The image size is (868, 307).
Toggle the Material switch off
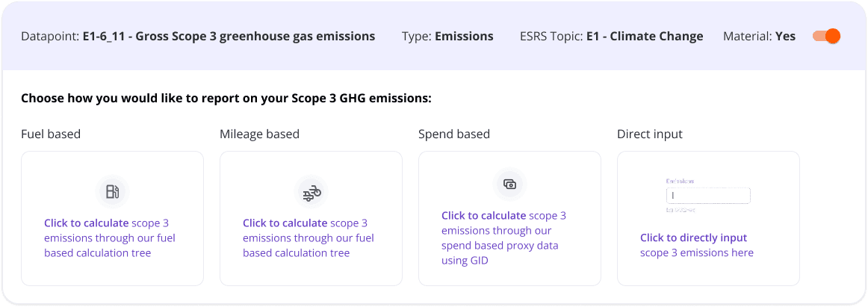coord(826,36)
